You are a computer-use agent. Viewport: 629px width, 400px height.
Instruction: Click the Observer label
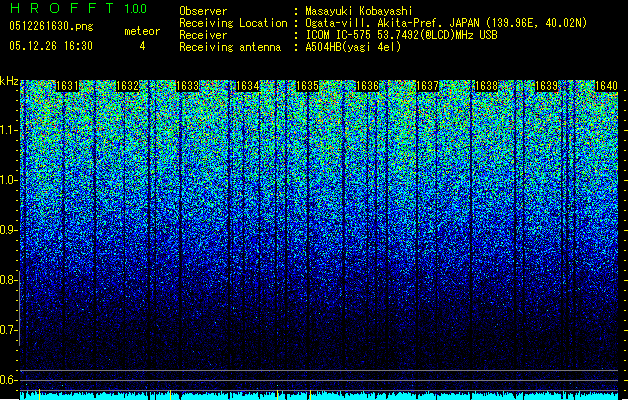[x=203, y=11]
